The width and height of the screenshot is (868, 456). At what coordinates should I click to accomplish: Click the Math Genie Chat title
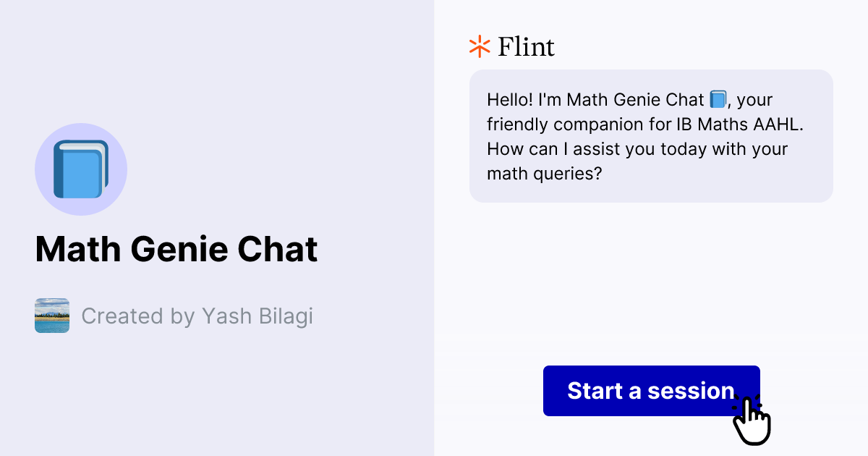[176, 249]
